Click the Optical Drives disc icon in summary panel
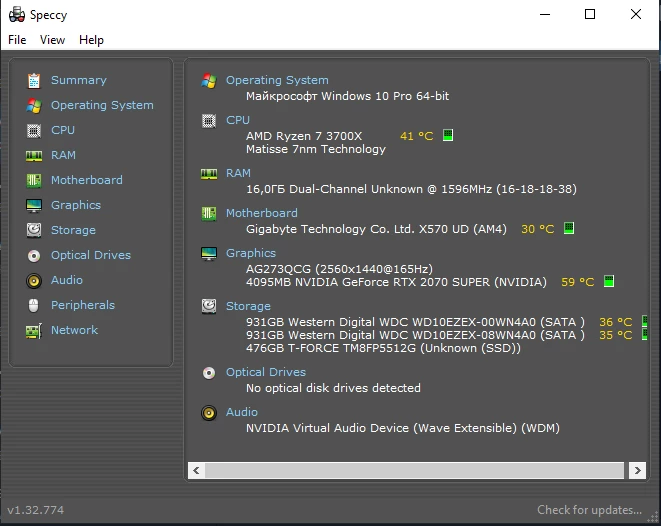The image size is (661, 526). (x=209, y=373)
